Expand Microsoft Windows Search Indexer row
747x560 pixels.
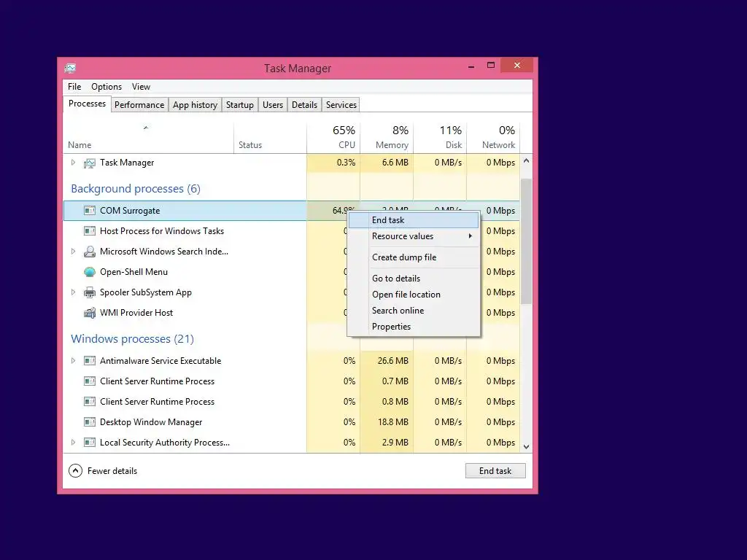point(73,252)
